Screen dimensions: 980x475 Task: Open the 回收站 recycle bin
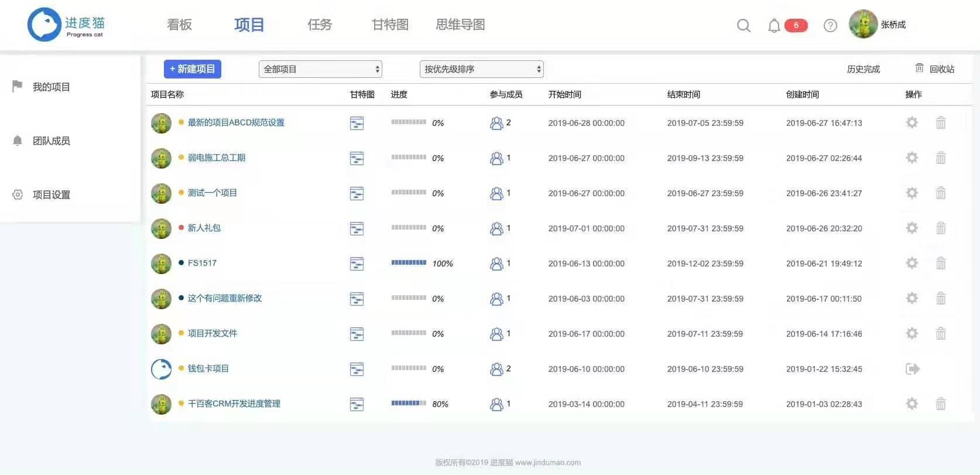pyautogui.click(x=935, y=69)
